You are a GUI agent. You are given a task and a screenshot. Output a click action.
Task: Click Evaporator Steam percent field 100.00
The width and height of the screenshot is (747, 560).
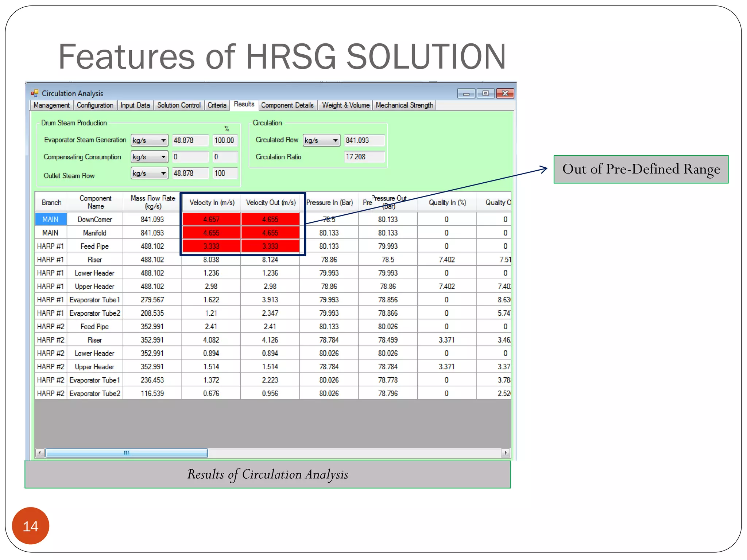tap(225, 140)
